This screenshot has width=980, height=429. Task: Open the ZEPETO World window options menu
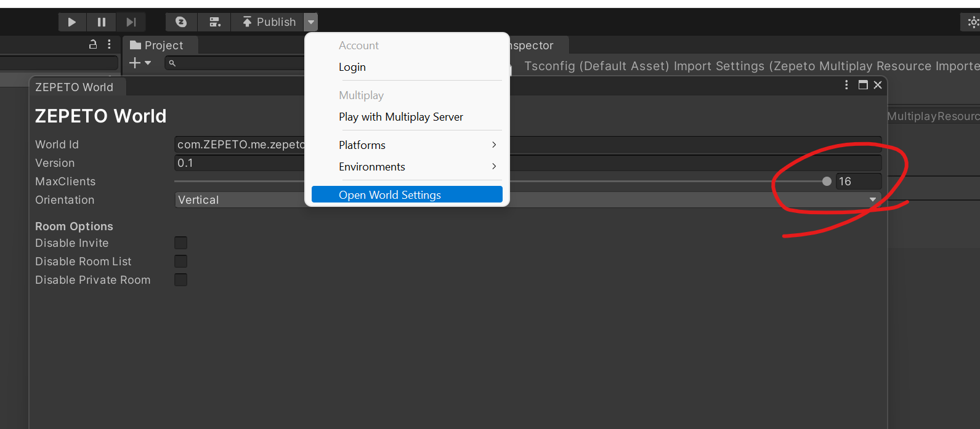(846, 85)
